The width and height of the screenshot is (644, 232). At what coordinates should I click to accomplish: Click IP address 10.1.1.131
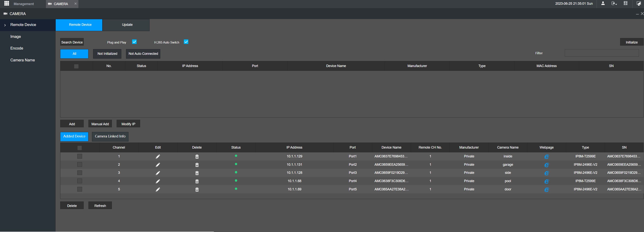click(294, 164)
